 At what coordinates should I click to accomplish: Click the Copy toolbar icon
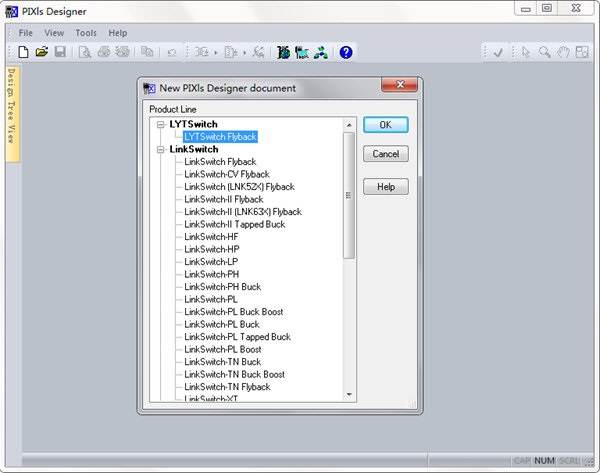tap(147, 52)
